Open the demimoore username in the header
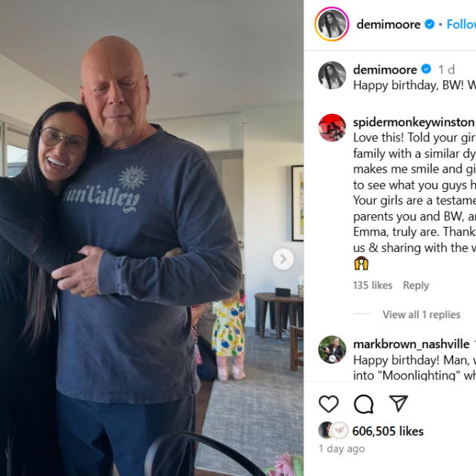 click(388, 25)
